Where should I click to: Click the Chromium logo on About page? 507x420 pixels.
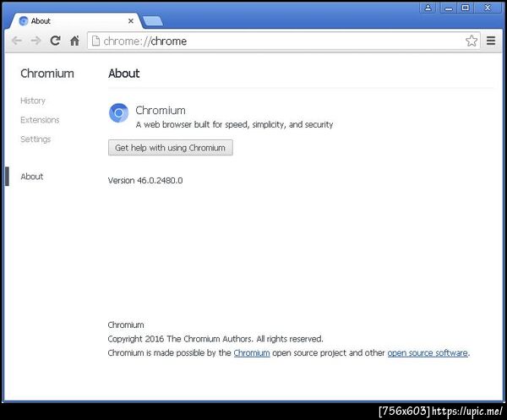click(118, 113)
